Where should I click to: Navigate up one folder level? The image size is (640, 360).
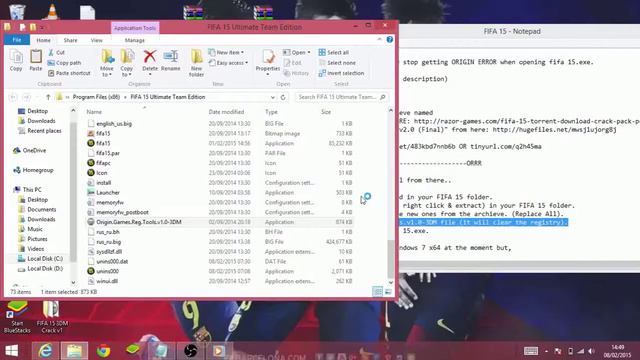[x=48, y=97]
